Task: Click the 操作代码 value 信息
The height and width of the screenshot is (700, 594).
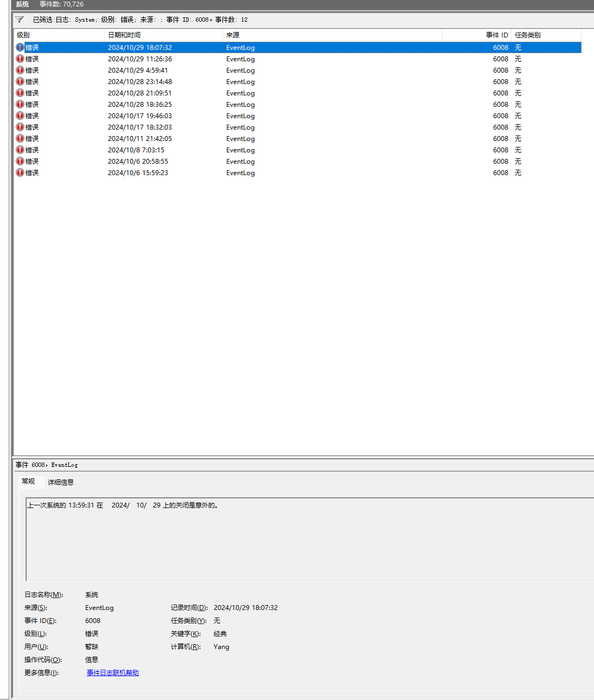Action: pos(92,660)
